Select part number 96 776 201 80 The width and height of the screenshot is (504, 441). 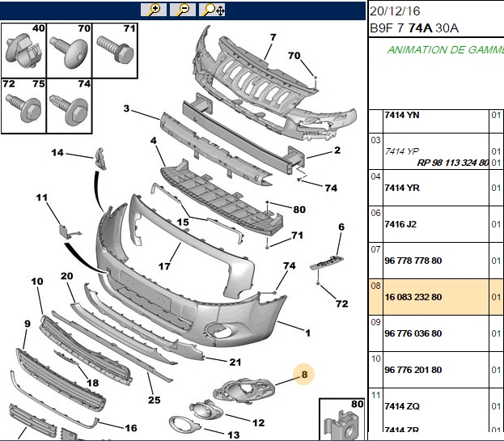413,370
